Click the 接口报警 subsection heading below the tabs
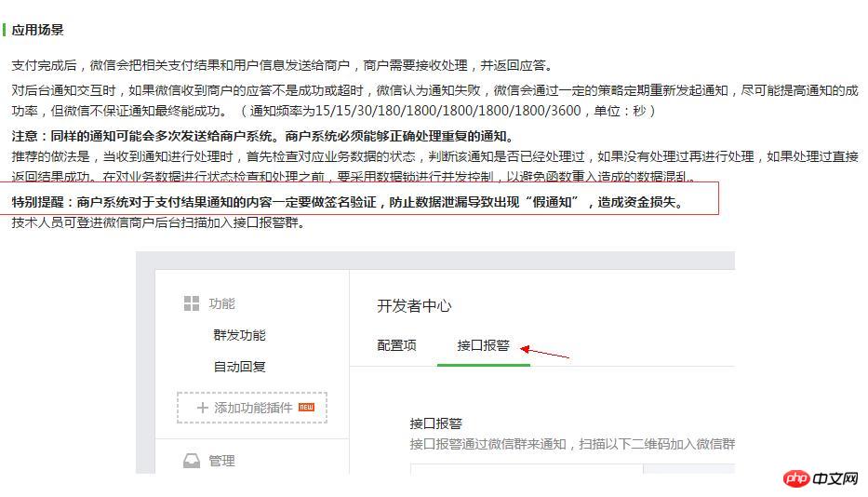The width and height of the screenshot is (868, 497). point(436,424)
